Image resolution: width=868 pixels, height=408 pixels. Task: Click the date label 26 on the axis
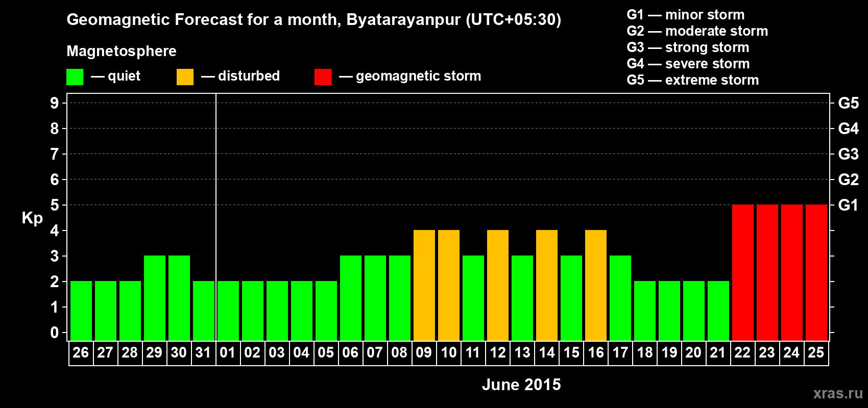pyautogui.click(x=81, y=353)
